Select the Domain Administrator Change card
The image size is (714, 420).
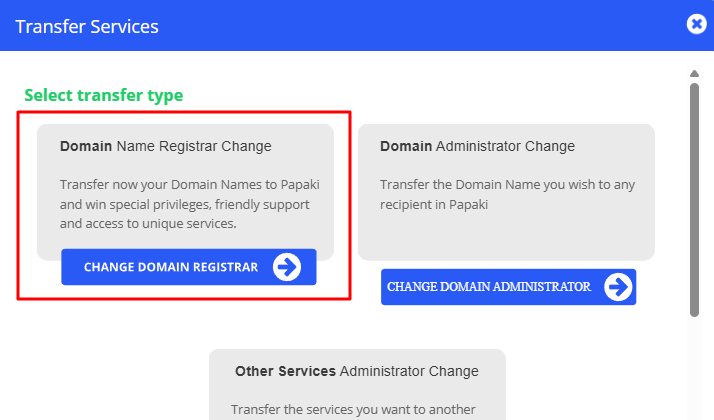[506, 191]
